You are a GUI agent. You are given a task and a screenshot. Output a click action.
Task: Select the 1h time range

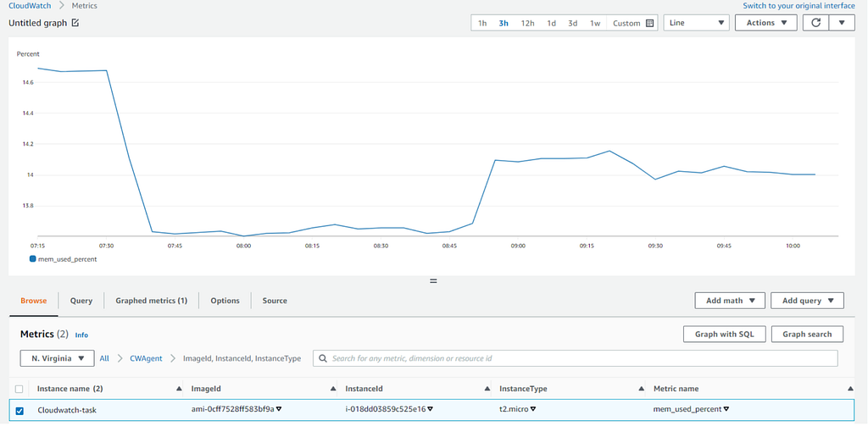(482, 23)
